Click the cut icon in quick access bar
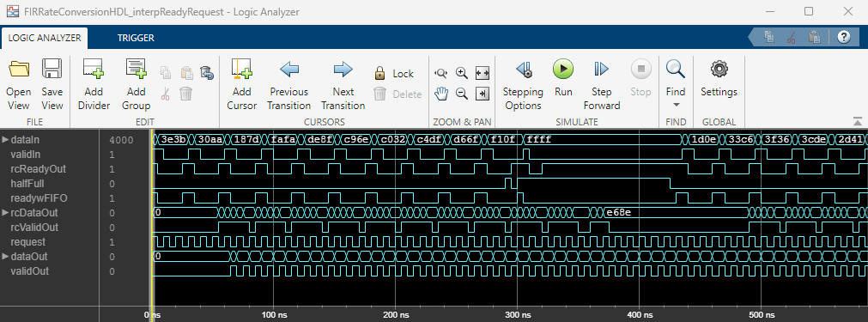The width and height of the screenshot is (868, 322). pyautogui.click(x=791, y=38)
